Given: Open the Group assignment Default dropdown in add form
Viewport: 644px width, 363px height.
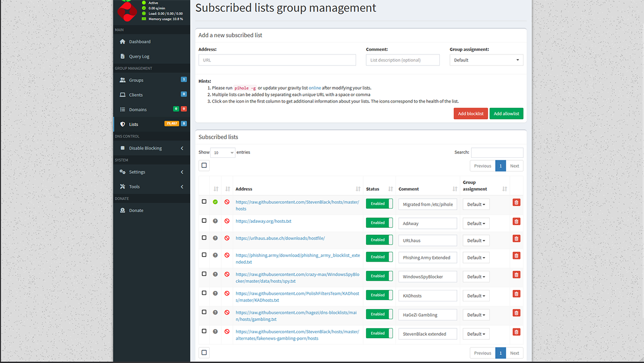Looking at the screenshot, I should pyautogui.click(x=486, y=60).
